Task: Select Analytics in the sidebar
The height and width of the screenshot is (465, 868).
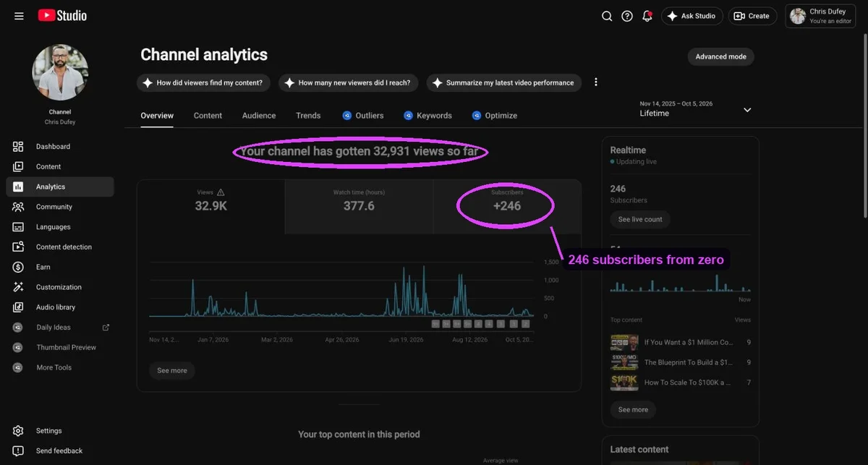Action: click(x=60, y=187)
